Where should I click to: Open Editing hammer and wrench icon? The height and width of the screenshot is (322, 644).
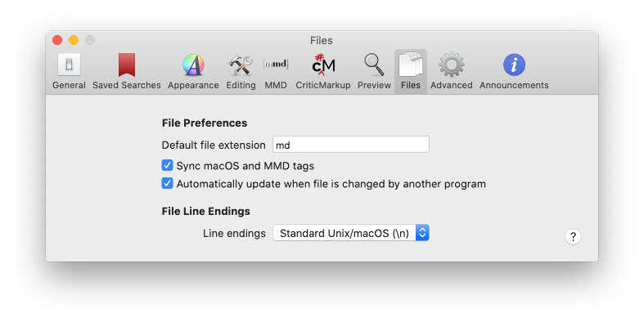click(x=241, y=65)
